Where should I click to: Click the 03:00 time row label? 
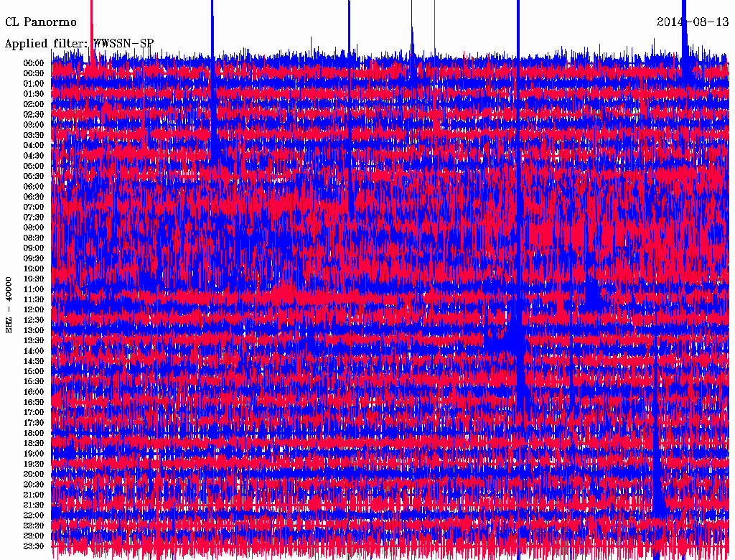pyautogui.click(x=34, y=125)
